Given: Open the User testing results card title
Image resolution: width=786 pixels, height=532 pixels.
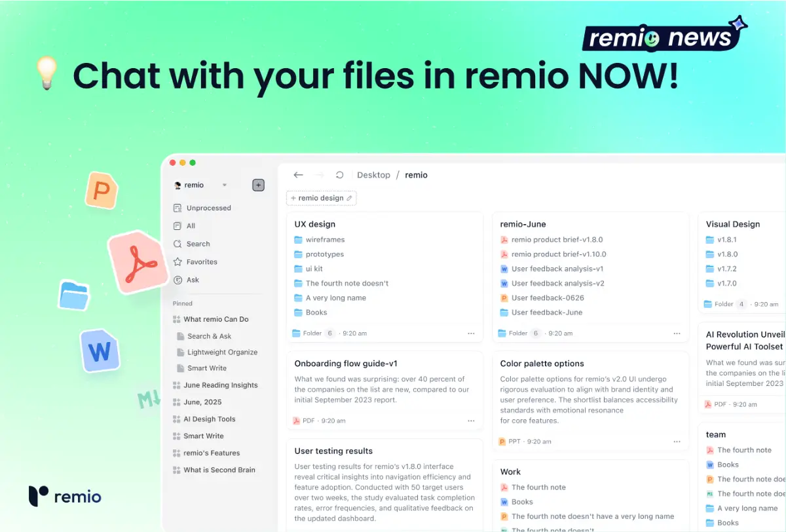Looking at the screenshot, I should pos(333,451).
